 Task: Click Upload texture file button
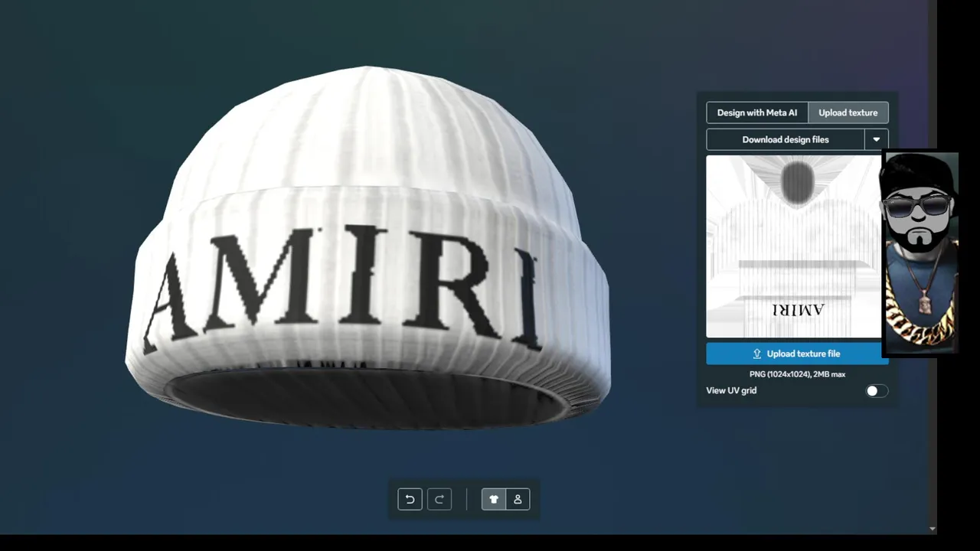(x=797, y=354)
